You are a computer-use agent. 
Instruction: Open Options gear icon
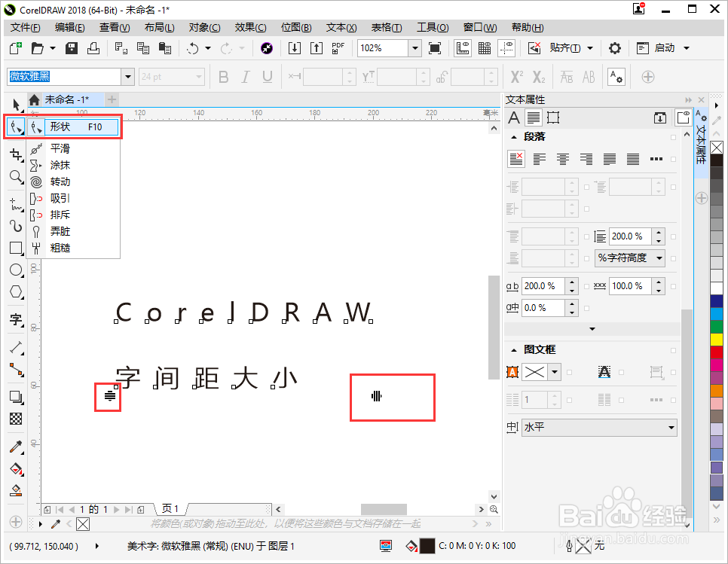point(615,47)
